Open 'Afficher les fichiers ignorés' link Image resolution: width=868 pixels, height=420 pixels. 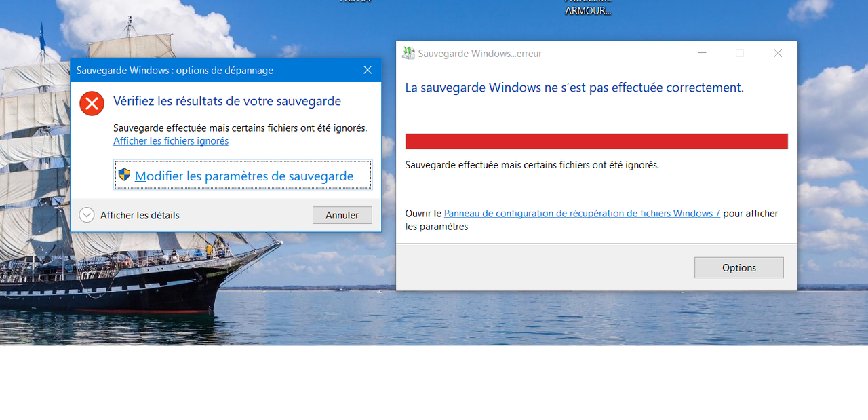171,141
